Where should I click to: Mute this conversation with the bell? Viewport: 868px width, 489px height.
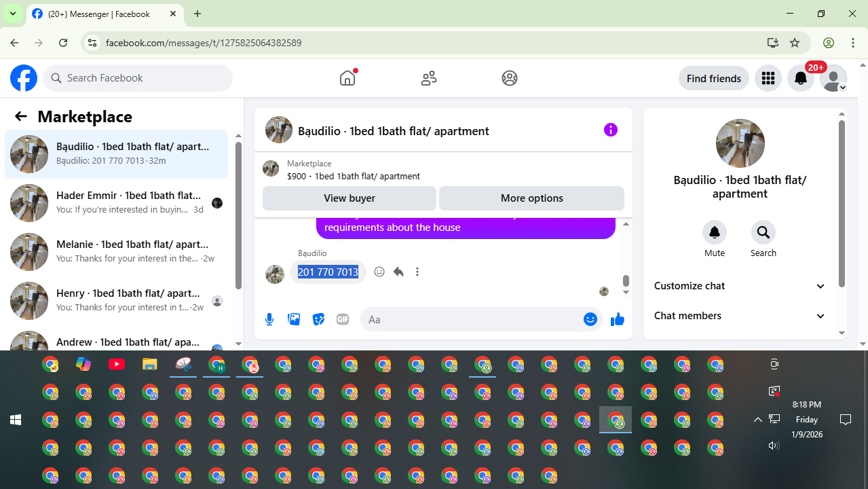pos(715,232)
